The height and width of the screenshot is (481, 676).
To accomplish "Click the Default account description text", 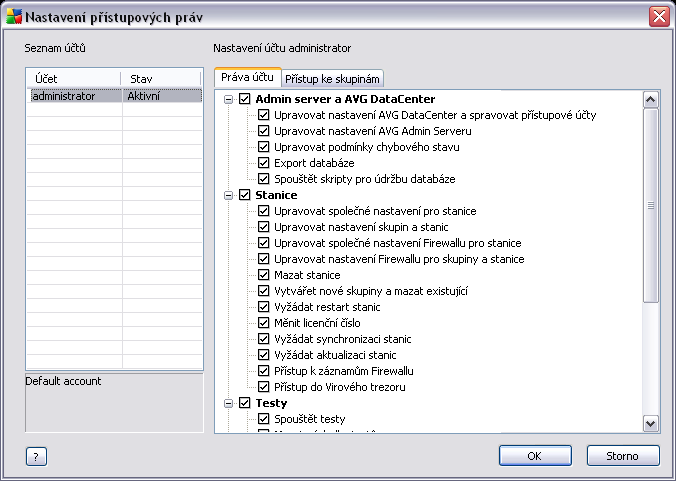I will (x=63, y=381).
